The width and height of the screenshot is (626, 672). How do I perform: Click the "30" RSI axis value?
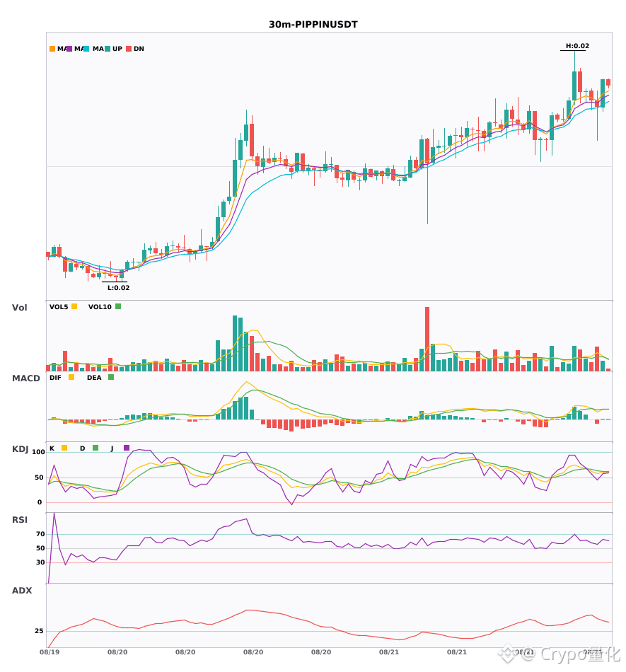click(41, 562)
